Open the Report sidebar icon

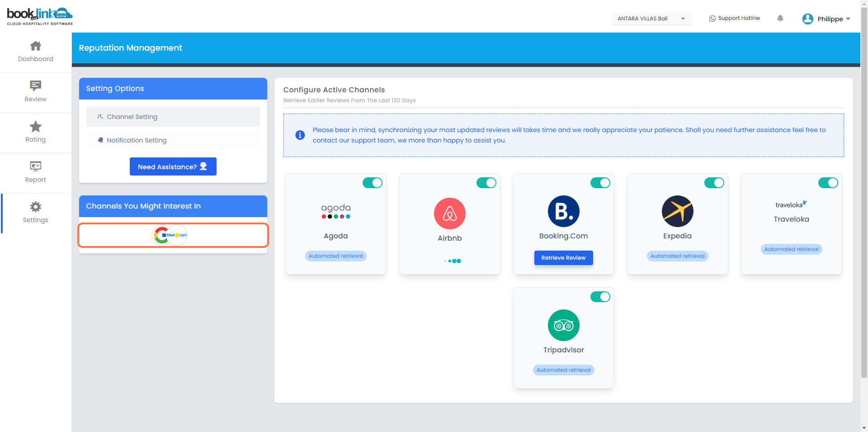(x=36, y=166)
